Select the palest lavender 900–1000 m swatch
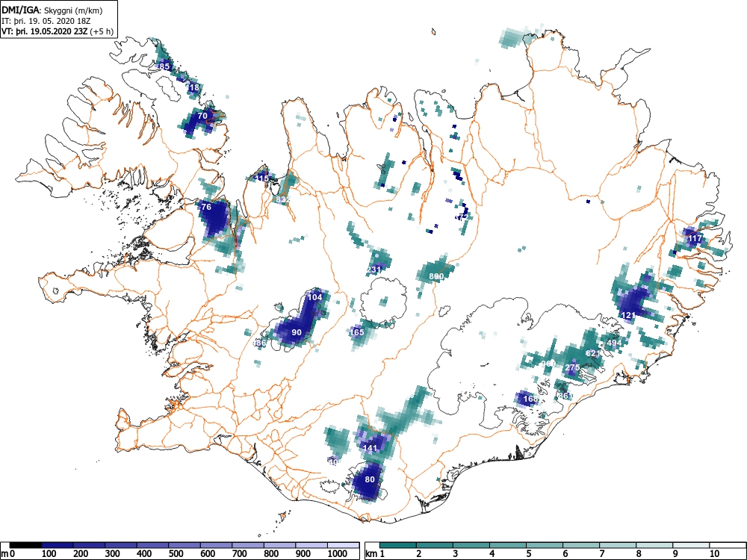Screen dimensions: 747x560 [x=311, y=545]
